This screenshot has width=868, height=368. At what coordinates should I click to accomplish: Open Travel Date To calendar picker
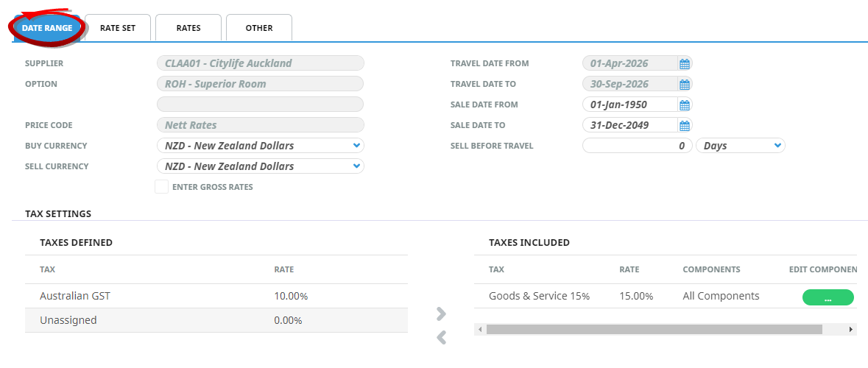point(684,84)
